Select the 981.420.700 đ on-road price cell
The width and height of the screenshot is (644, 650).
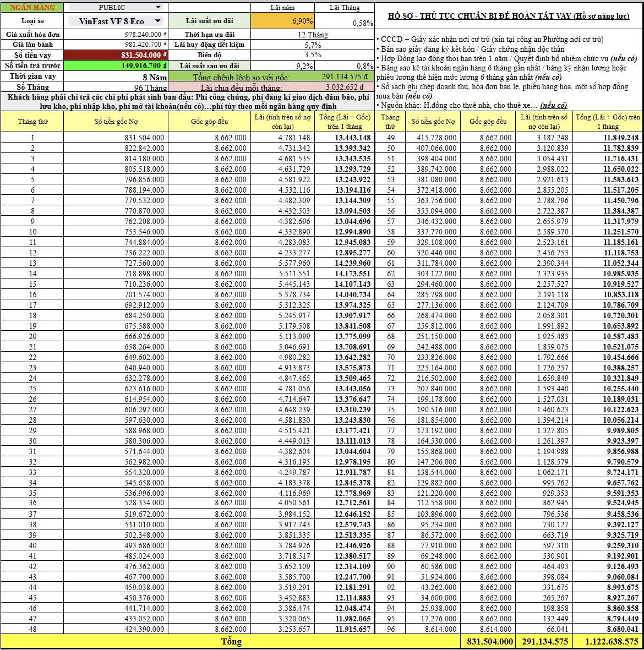pos(116,45)
